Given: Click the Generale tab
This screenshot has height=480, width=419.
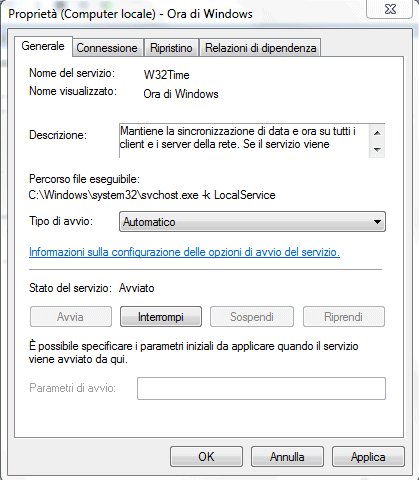Looking at the screenshot, I should (43, 46).
